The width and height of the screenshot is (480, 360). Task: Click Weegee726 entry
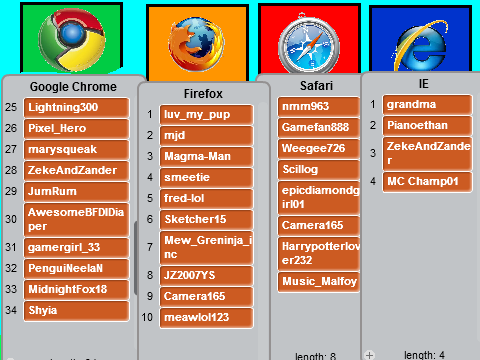319,149
